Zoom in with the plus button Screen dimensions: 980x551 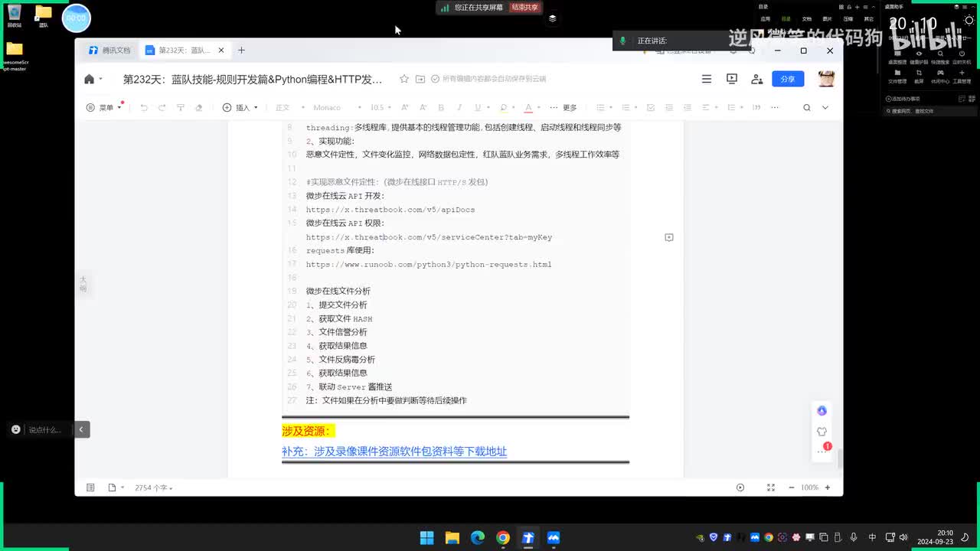pos(828,487)
